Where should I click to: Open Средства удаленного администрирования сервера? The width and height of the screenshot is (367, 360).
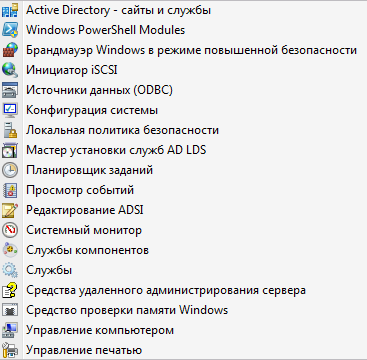click(166, 290)
